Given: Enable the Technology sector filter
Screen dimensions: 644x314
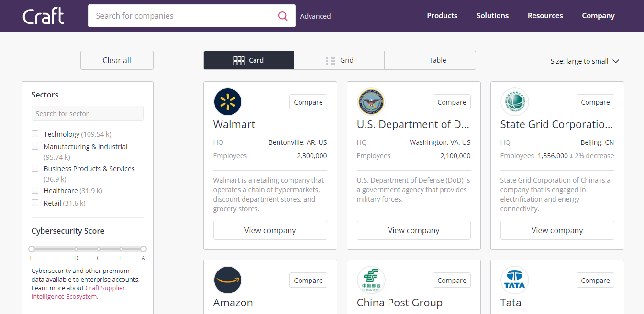Looking at the screenshot, I should 34,134.
